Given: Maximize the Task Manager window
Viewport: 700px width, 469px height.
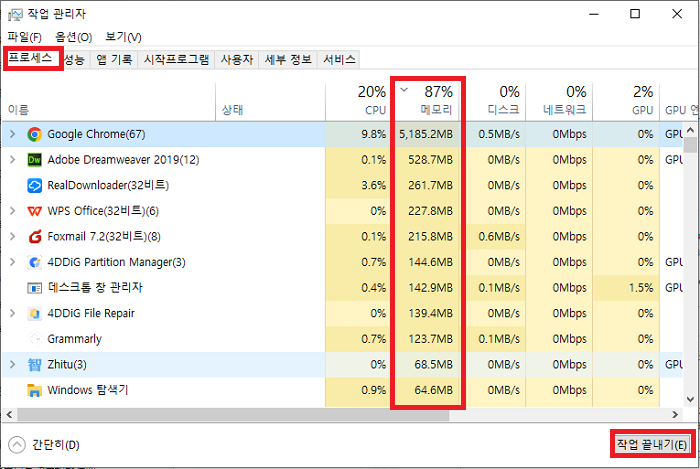Looking at the screenshot, I should click(x=635, y=14).
